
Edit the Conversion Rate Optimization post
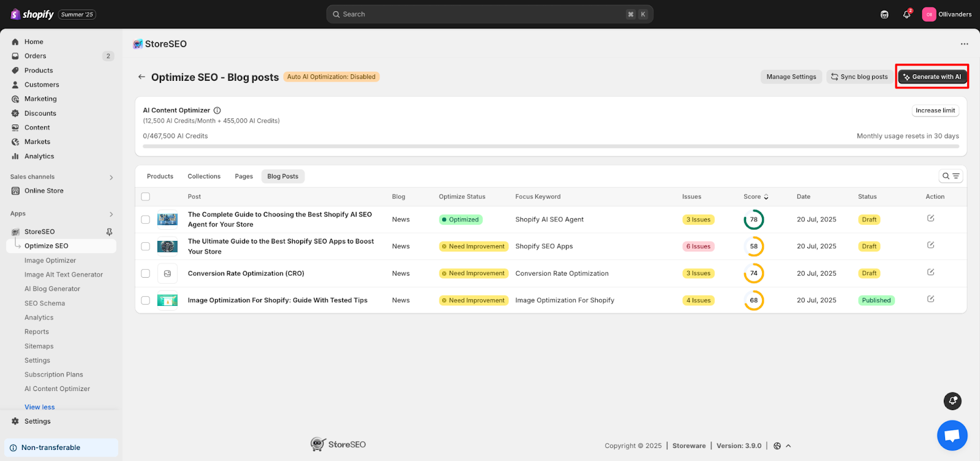[x=930, y=272]
